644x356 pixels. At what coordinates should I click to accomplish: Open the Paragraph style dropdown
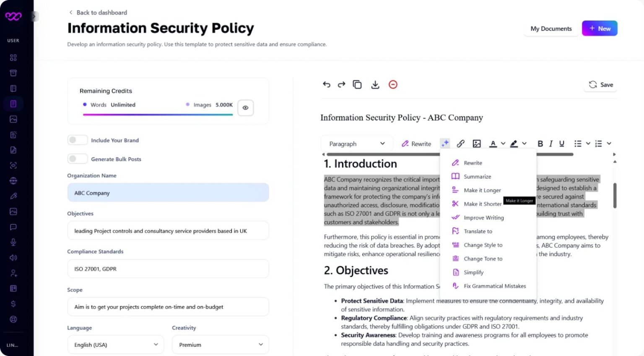point(357,144)
